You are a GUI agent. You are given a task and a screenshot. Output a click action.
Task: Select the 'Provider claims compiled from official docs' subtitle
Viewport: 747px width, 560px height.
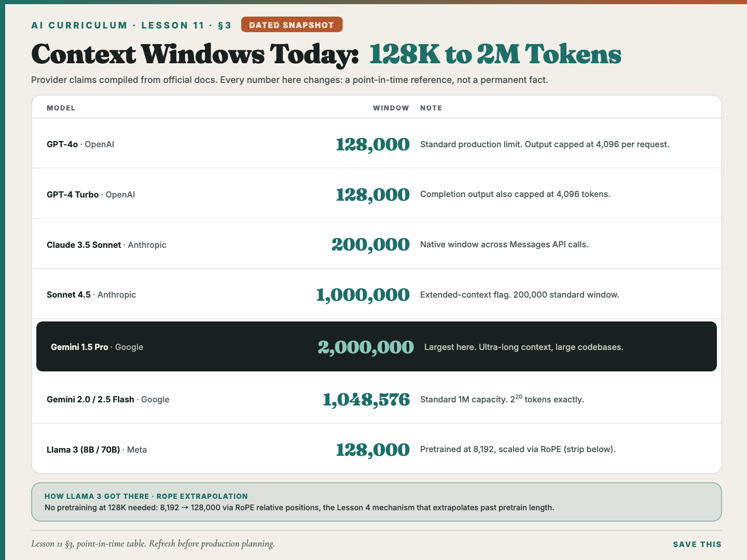(x=289, y=80)
